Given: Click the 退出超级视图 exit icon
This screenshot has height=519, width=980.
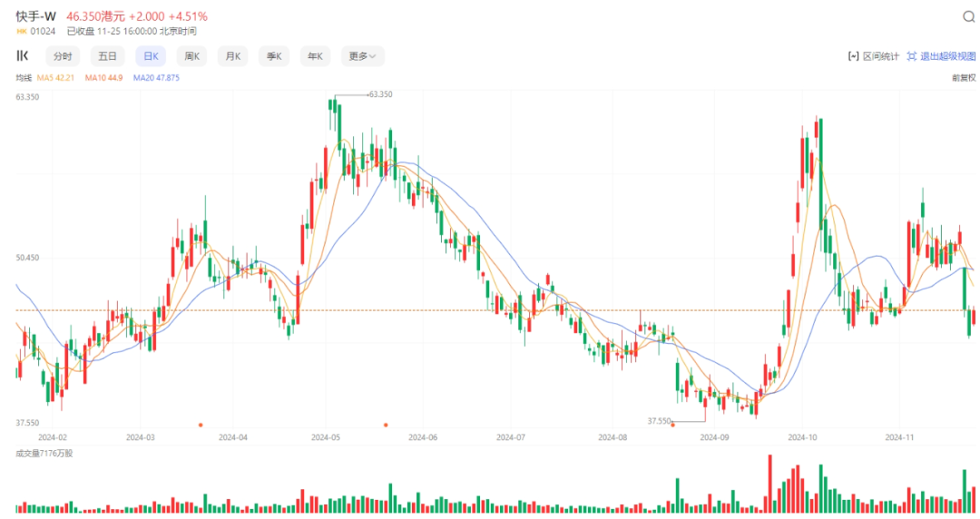Looking at the screenshot, I should tap(912, 56).
